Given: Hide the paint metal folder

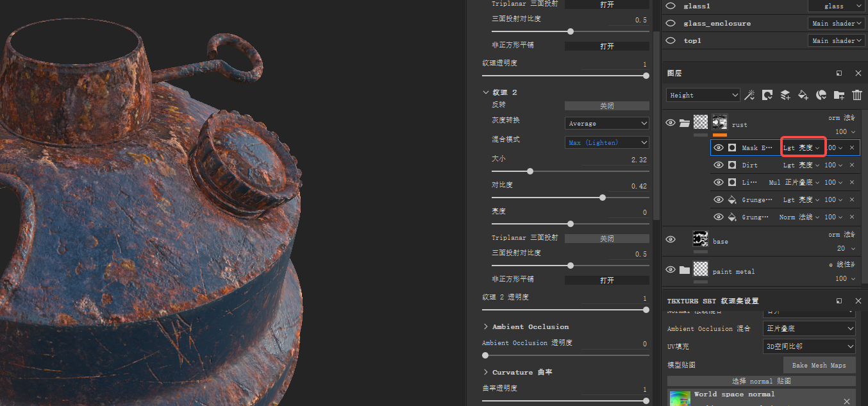Looking at the screenshot, I should 671,269.
